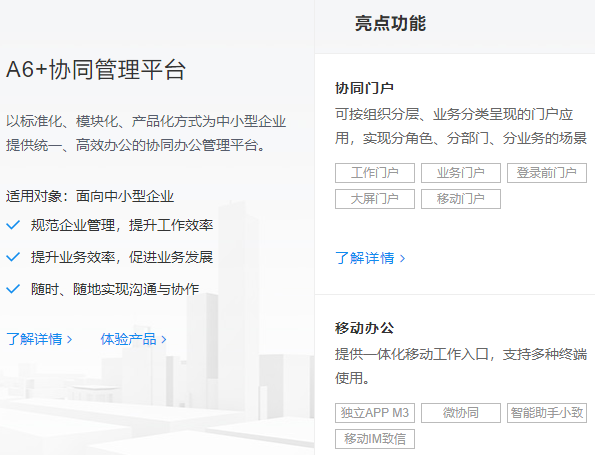Click chevron arrow after 协同门户 了解详情

coord(402,258)
